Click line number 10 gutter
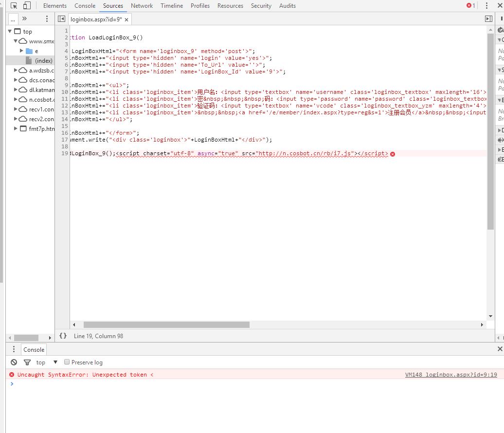Image resolution: width=504 pixels, height=433 pixels. point(65,92)
